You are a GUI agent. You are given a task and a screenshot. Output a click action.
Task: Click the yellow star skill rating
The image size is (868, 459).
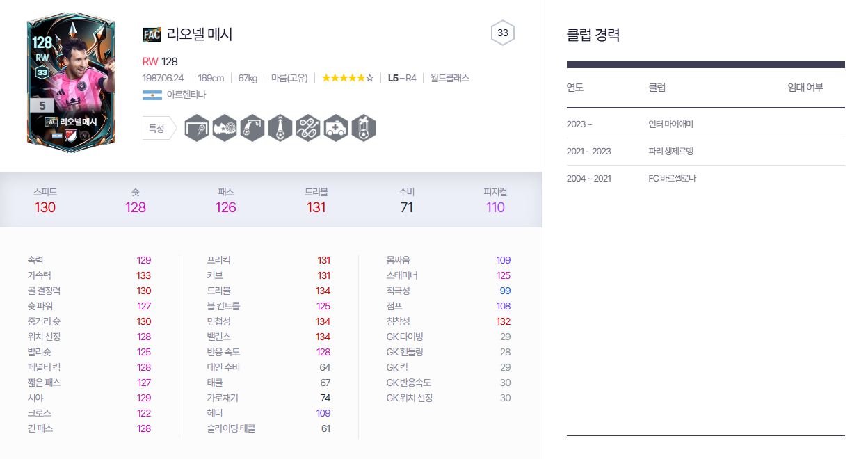pos(348,78)
